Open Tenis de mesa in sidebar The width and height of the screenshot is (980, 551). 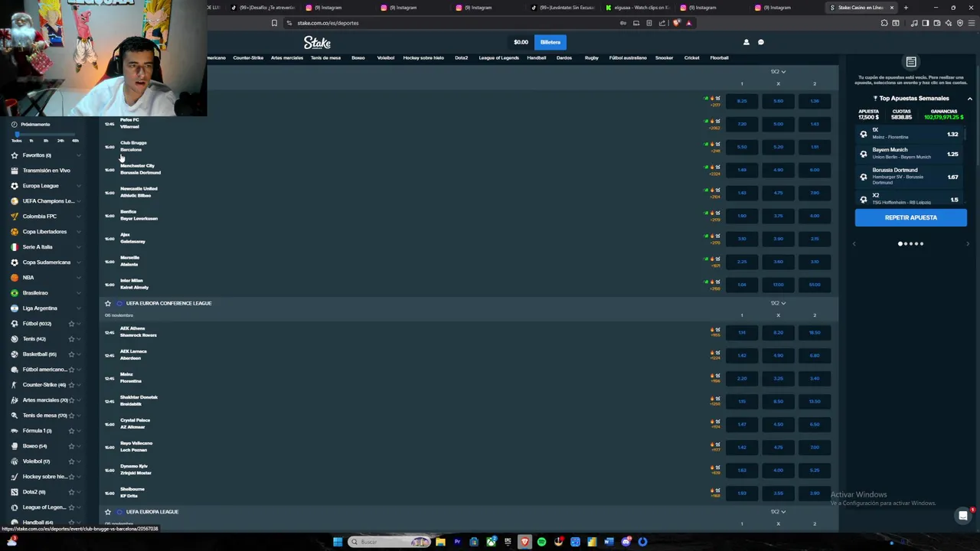pos(44,416)
